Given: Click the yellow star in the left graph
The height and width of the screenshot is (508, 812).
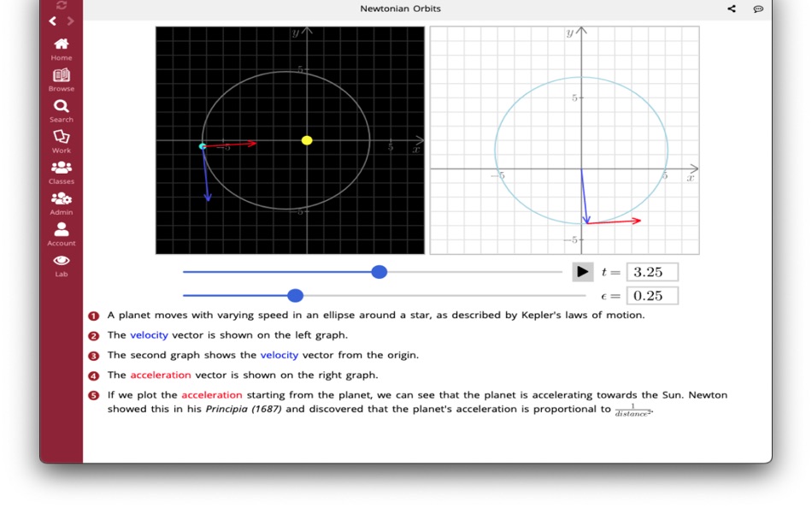Looking at the screenshot, I should [x=307, y=140].
